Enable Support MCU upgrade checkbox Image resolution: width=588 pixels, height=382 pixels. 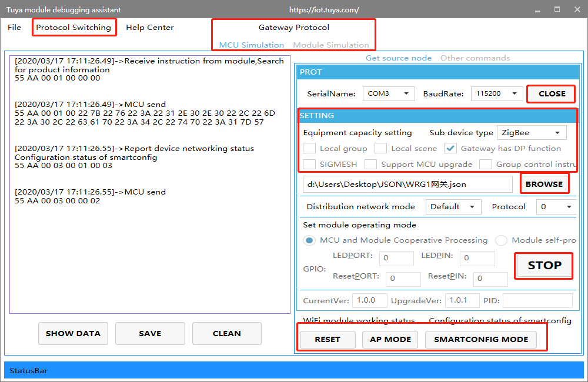tap(370, 165)
